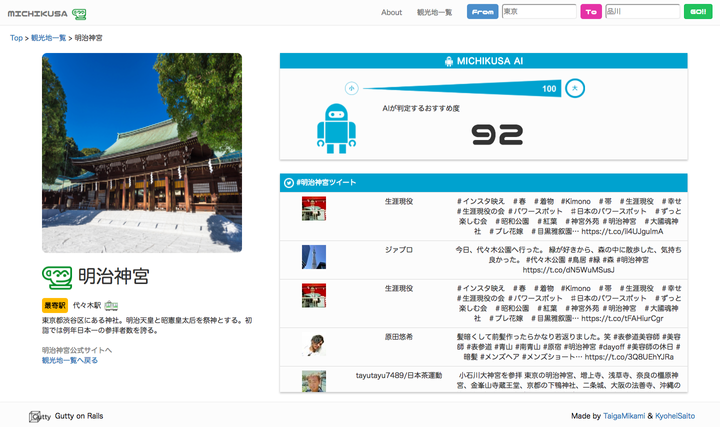Open tweet link https://t.co/dN5WuMSusJ
This screenshot has height=427, width=720.
568,270
